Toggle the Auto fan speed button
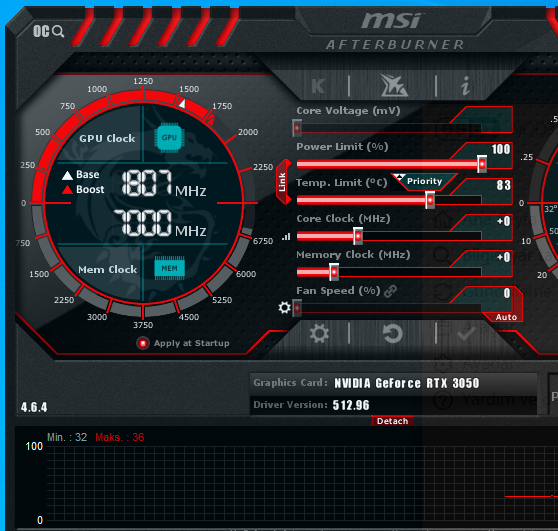The width and height of the screenshot is (558, 531). (x=506, y=317)
